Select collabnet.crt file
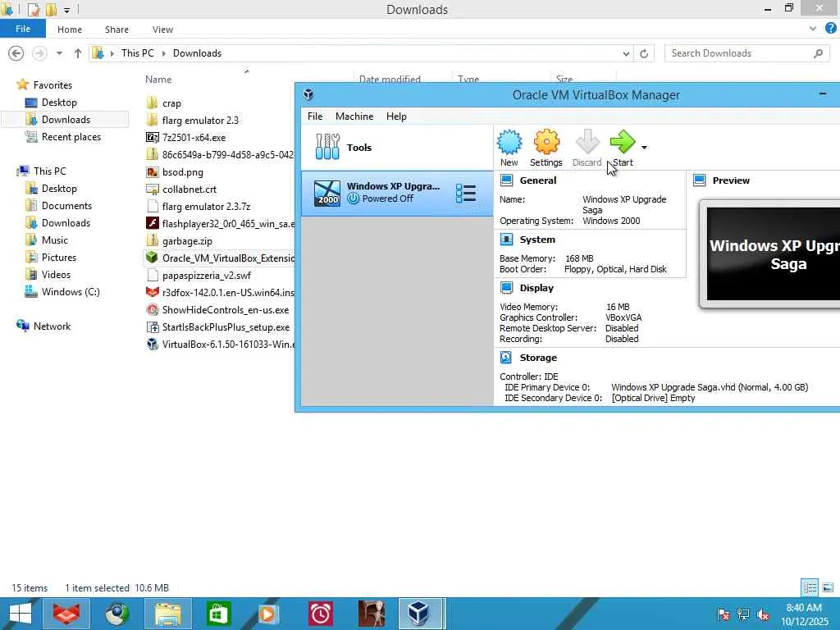This screenshot has height=630, width=840. [x=189, y=189]
